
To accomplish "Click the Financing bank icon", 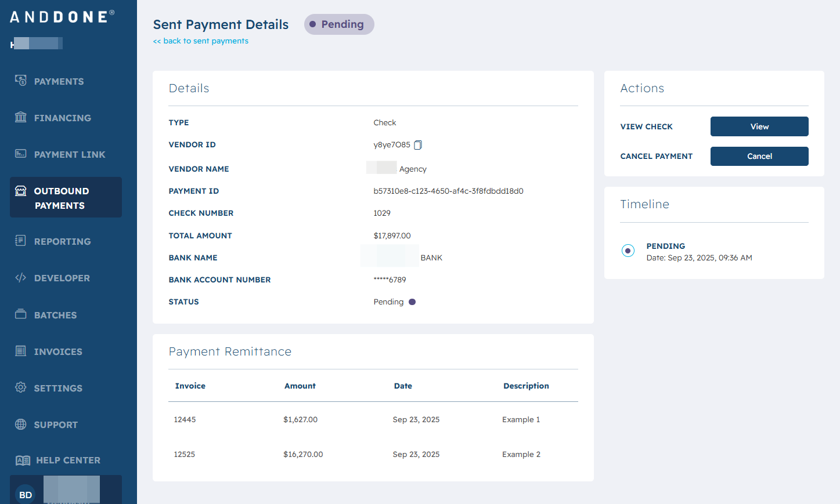I will (x=21, y=117).
